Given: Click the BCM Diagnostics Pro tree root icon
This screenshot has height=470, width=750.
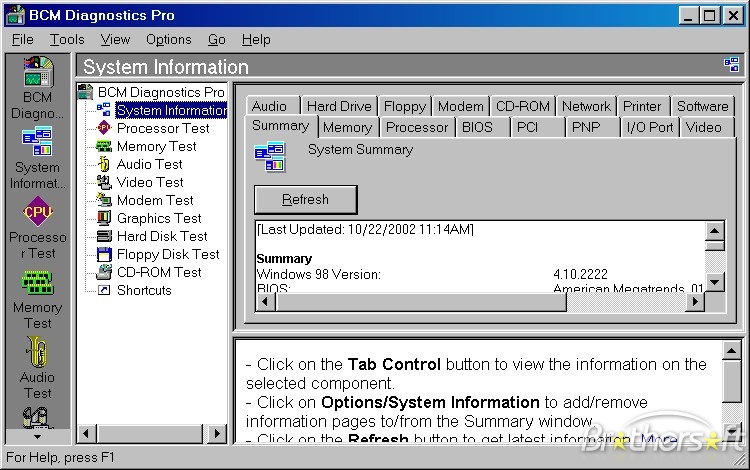Looking at the screenshot, I should pos(85,92).
